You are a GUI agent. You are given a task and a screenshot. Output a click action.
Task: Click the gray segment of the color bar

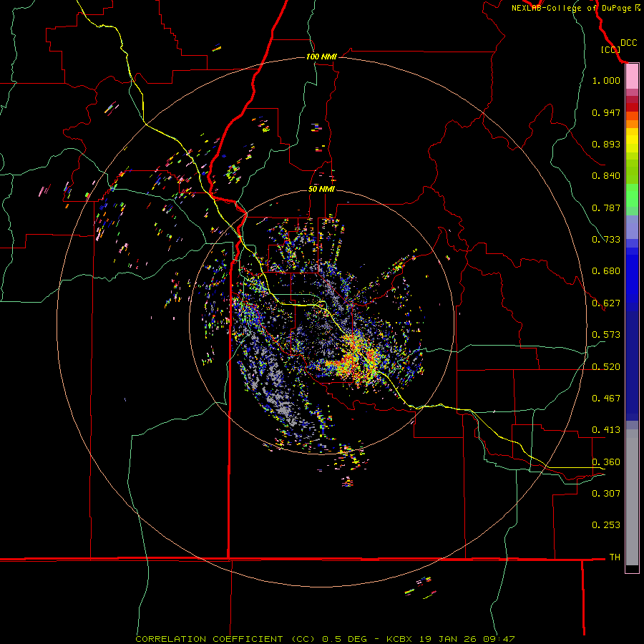pos(632,497)
